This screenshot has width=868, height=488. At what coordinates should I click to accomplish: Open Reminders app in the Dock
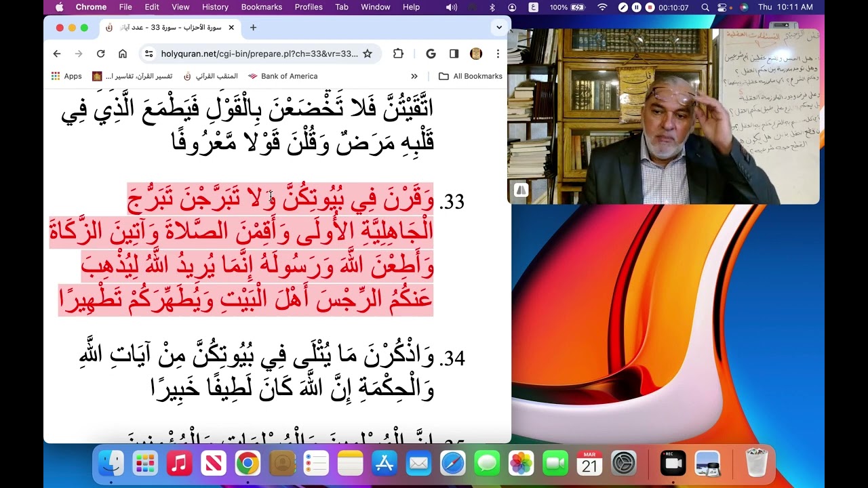point(316,464)
